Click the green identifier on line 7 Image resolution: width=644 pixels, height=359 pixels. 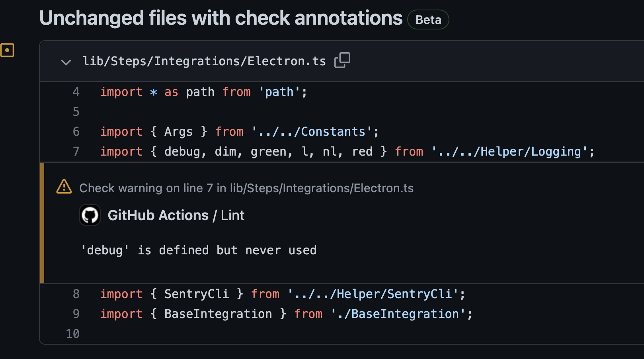[x=269, y=152]
